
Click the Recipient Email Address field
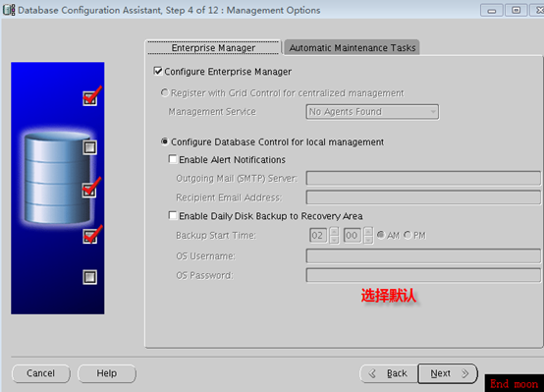coord(423,197)
